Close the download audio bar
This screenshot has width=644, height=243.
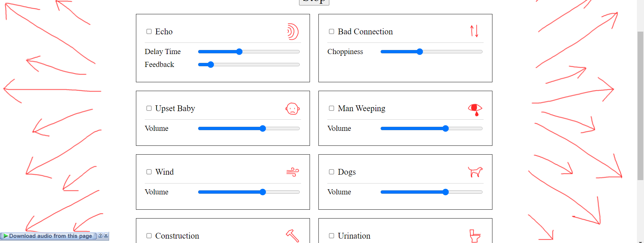tap(106, 236)
